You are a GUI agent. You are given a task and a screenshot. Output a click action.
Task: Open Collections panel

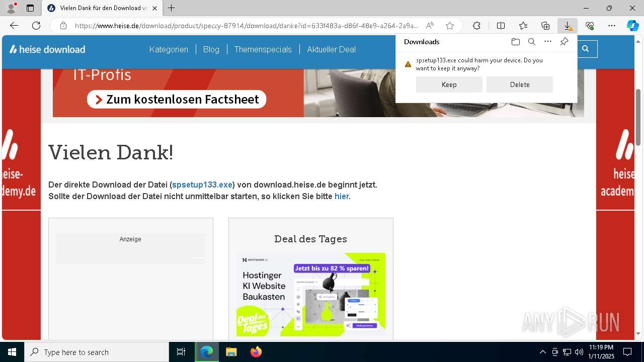[545, 26]
